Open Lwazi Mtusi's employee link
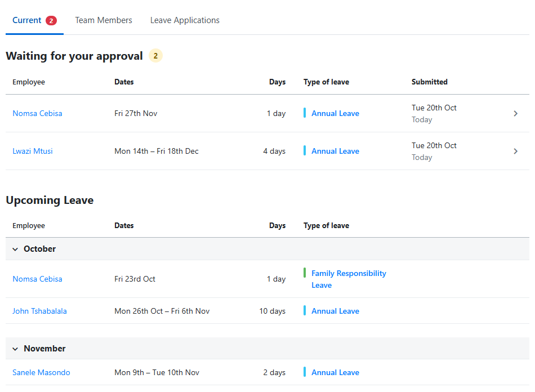The width and height of the screenshot is (535, 392). tap(33, 151)
